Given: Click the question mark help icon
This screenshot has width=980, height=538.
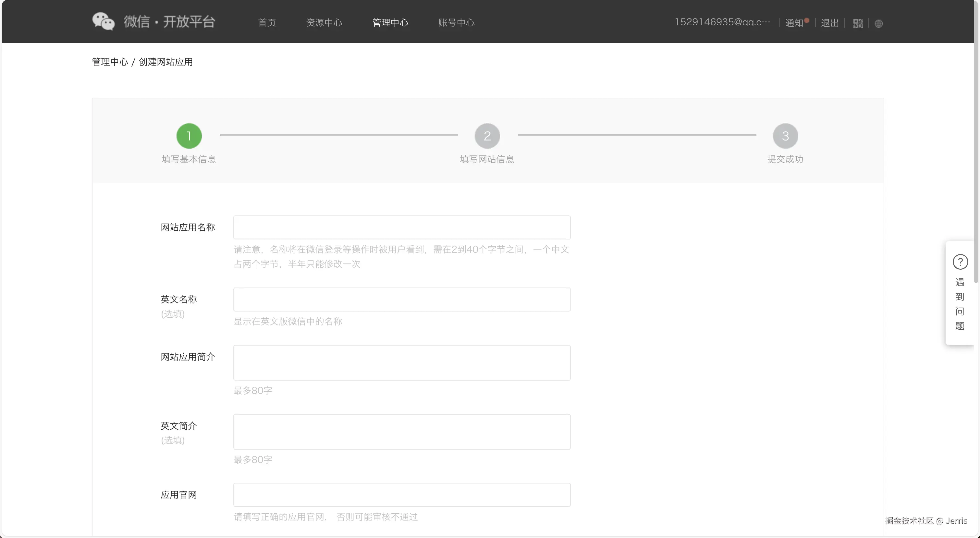Looking at the screenshot, I should [960, 262].
